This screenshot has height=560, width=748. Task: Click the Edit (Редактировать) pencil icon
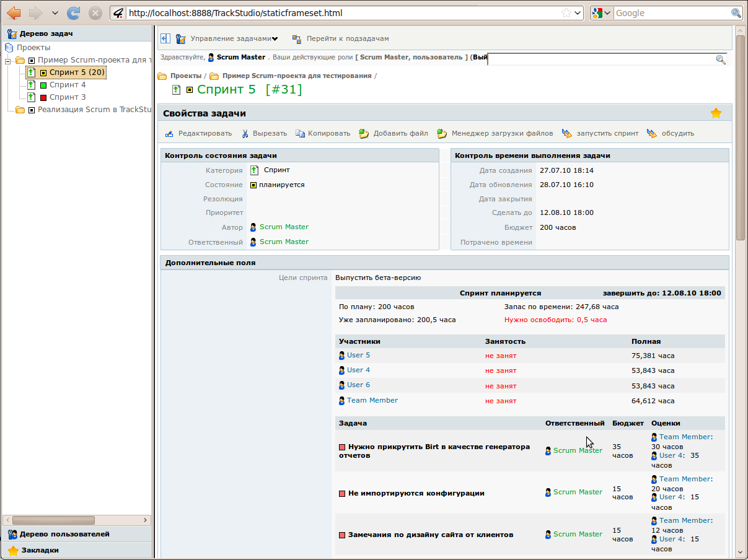point(169,134)
